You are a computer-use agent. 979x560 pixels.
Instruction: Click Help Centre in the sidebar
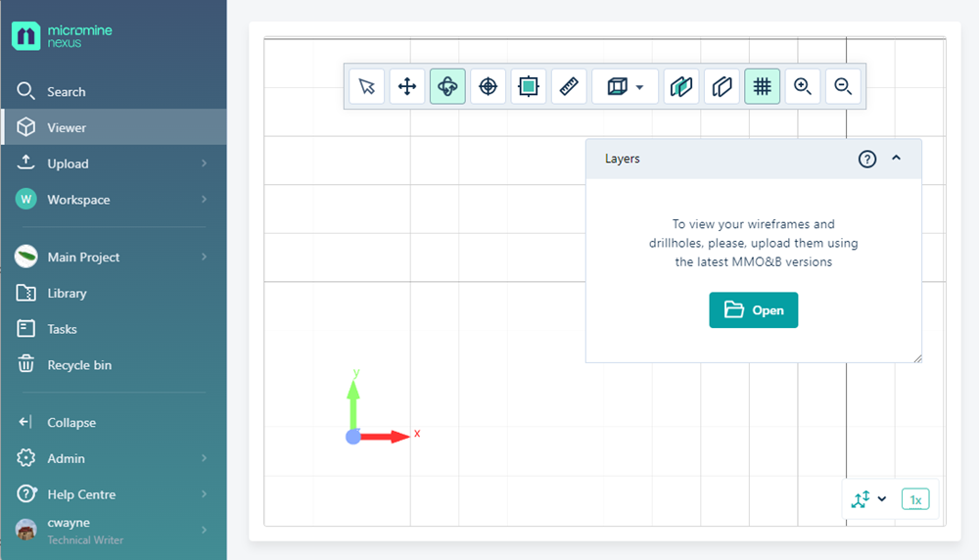[114, 494]
